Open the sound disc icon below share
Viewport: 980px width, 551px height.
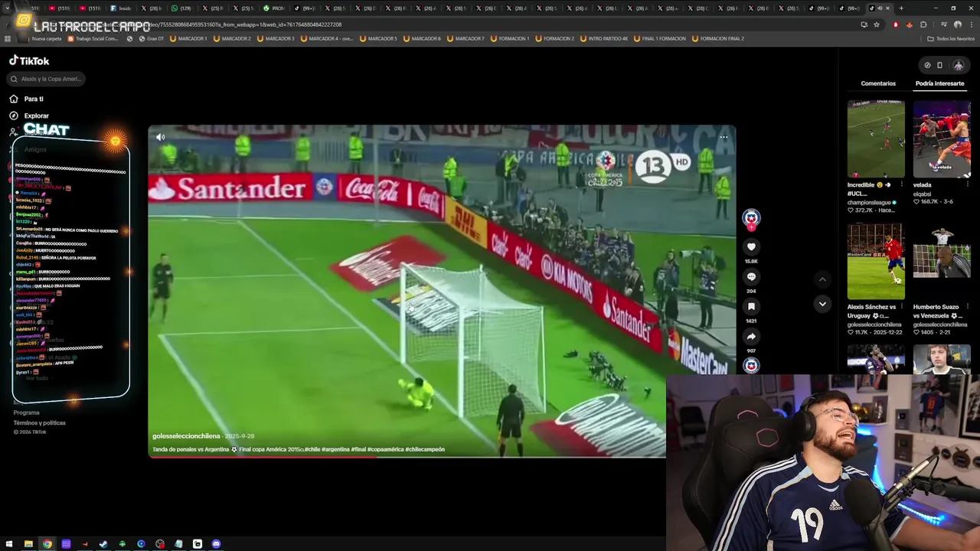click(751, 365)
